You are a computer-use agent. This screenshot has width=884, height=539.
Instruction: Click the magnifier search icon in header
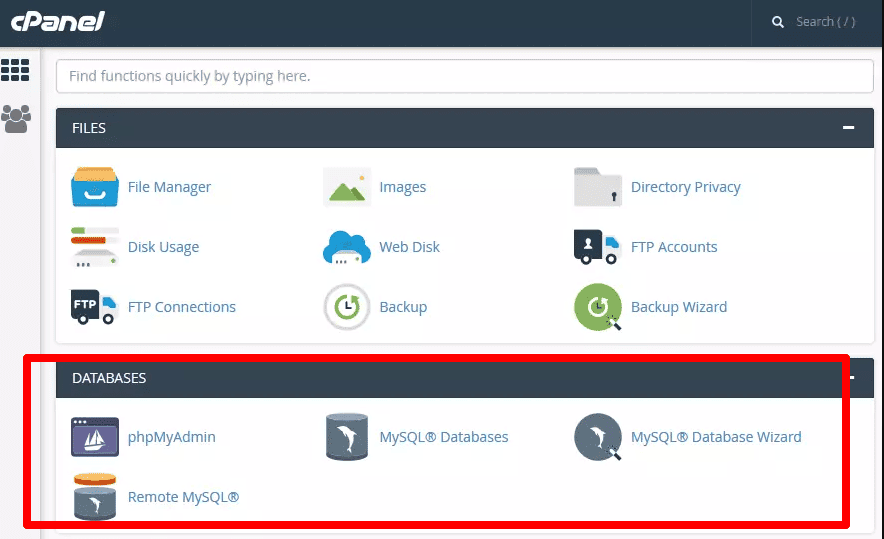coord(777,22)
